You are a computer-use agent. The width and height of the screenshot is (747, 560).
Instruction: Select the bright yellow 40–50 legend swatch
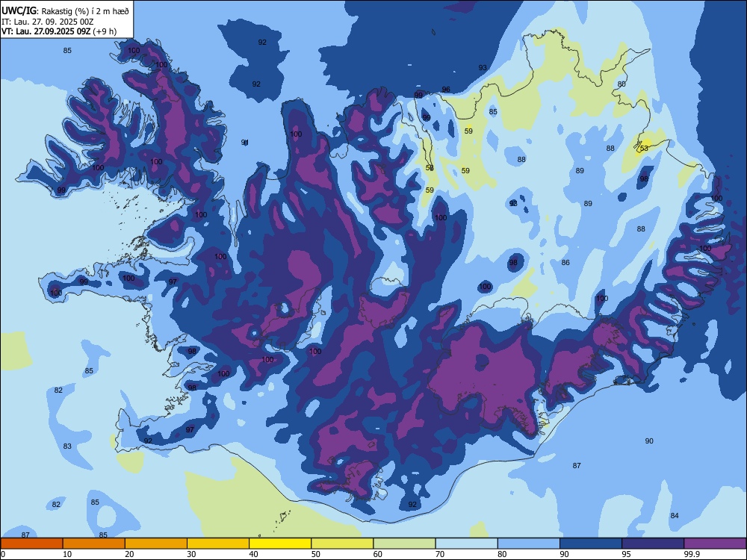280,544
